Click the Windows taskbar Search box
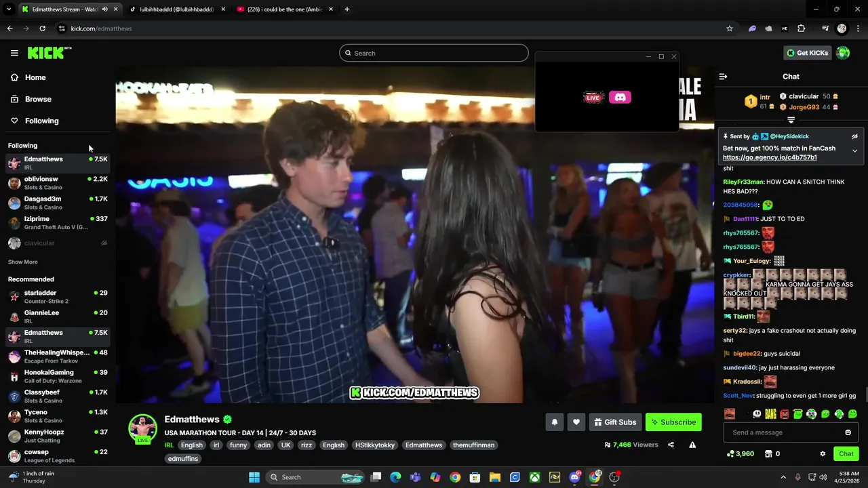 (316, 477)
